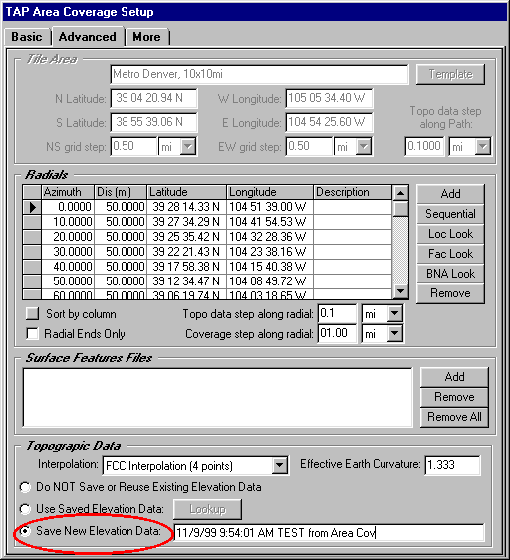The width and height of the screenshot is (510, 560).
Task: Expand the Topo data step along radial units dropdown
Action: (x=395, y=314)
